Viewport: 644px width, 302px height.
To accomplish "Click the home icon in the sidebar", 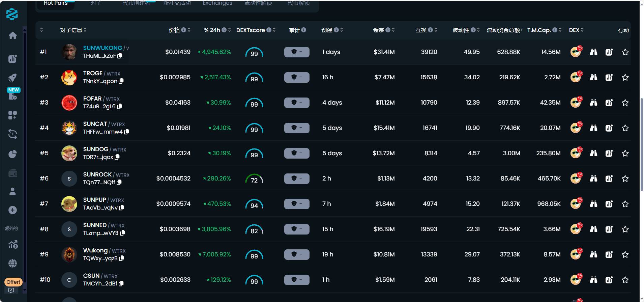I will (13, 35).
